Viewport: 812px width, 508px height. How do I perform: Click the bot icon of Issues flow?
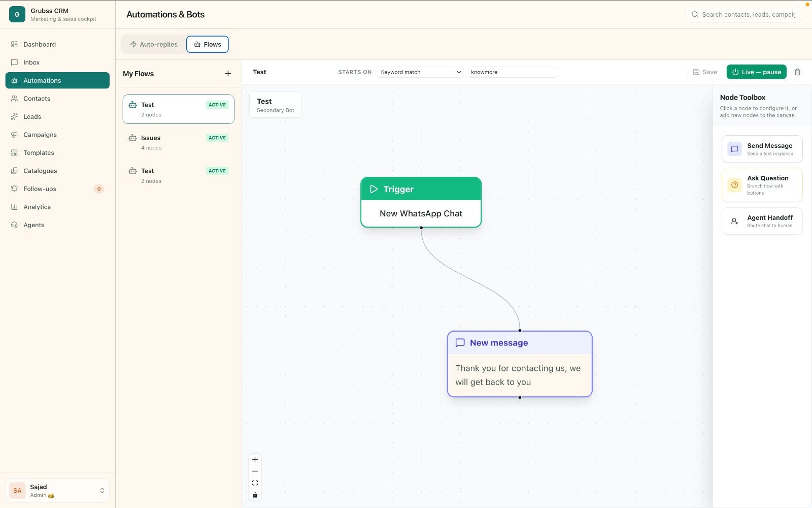[x=133, y=138]
